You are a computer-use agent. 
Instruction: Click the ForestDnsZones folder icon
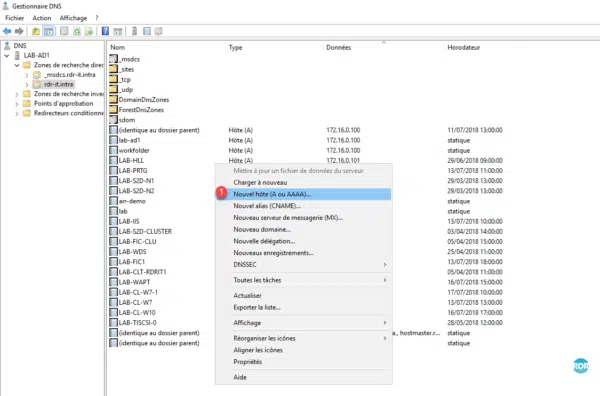pyautogui.click(x=113, y=110)
